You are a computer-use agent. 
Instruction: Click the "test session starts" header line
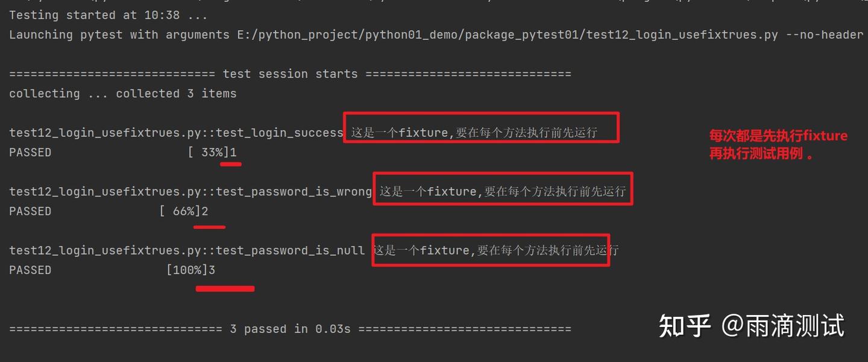tap(290, 74)
